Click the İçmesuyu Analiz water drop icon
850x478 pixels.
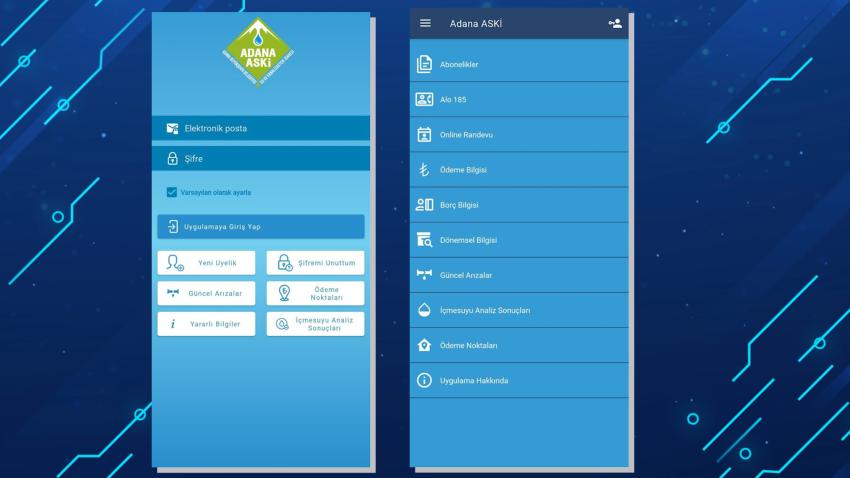pyautogui.click(x=424, y=310)
